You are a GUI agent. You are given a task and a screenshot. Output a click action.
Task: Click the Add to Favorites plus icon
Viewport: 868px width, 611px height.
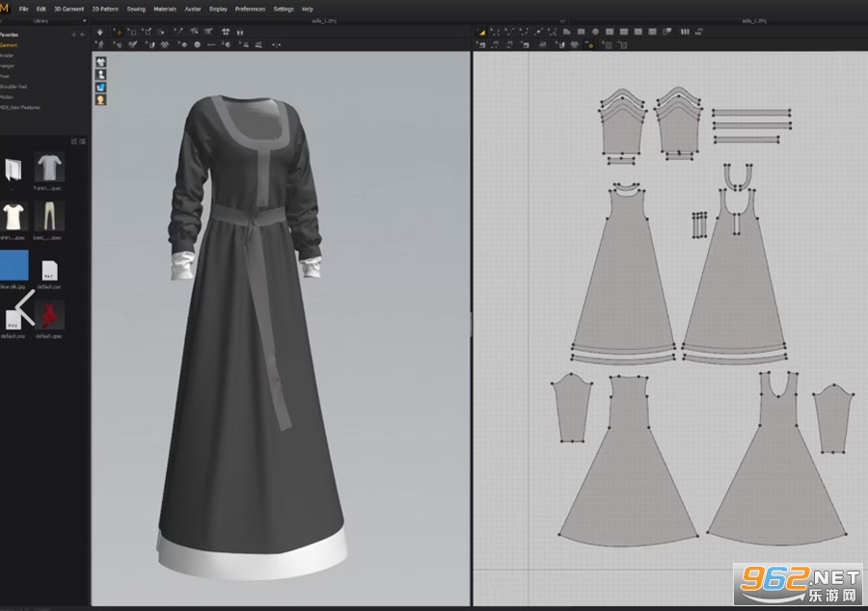pos(73,35)
